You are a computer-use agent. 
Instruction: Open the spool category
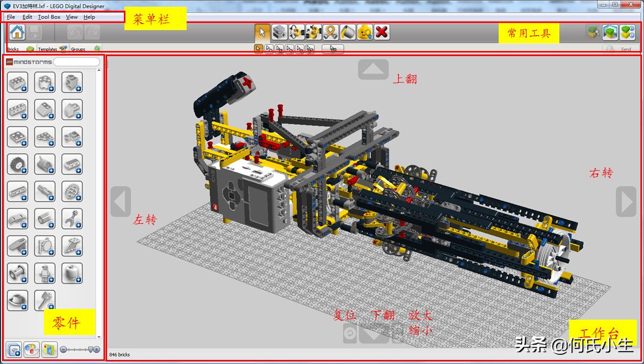[x=17, y=273]
